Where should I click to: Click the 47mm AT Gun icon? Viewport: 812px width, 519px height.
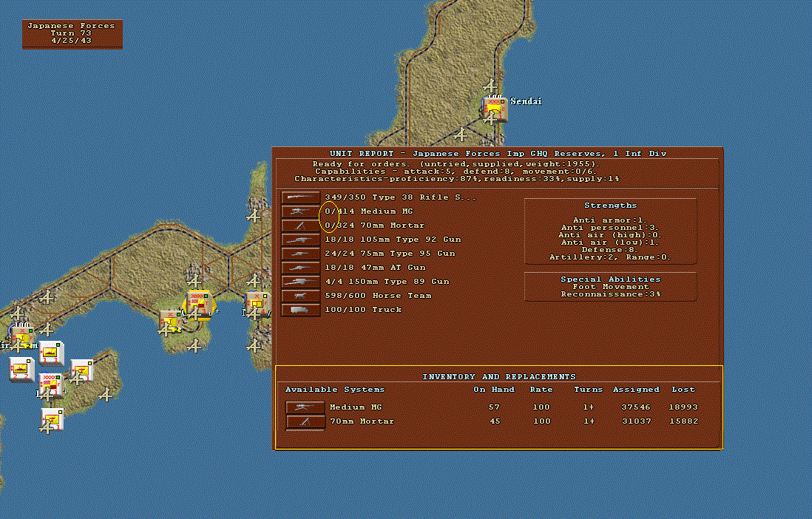point(300,268)
